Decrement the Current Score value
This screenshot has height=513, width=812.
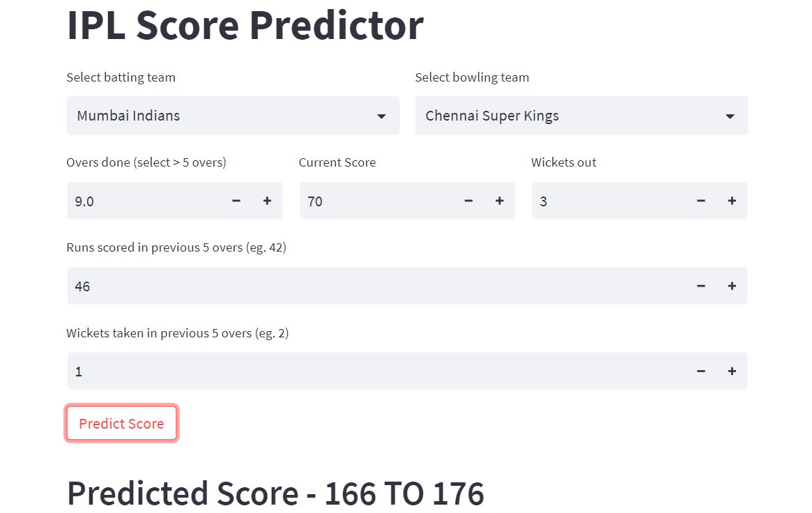[468, 201]
